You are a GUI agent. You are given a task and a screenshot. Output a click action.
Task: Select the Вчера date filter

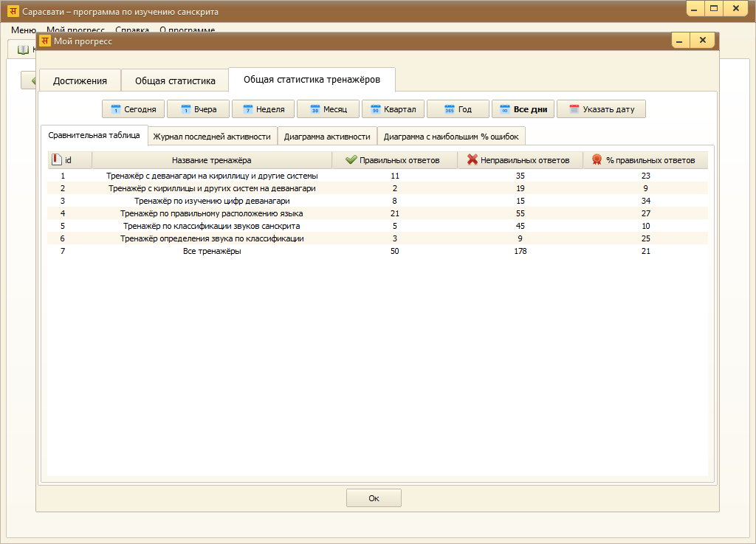click(198, 109)
